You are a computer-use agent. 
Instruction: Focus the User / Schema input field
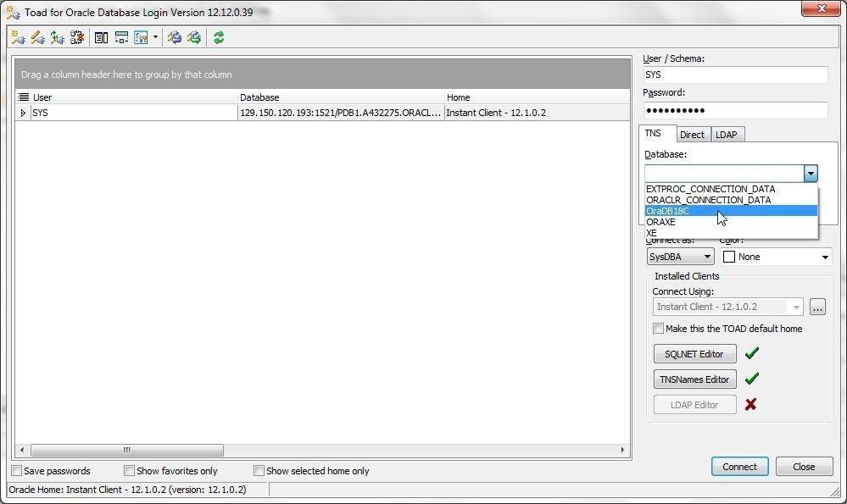(x=735, y=75)
